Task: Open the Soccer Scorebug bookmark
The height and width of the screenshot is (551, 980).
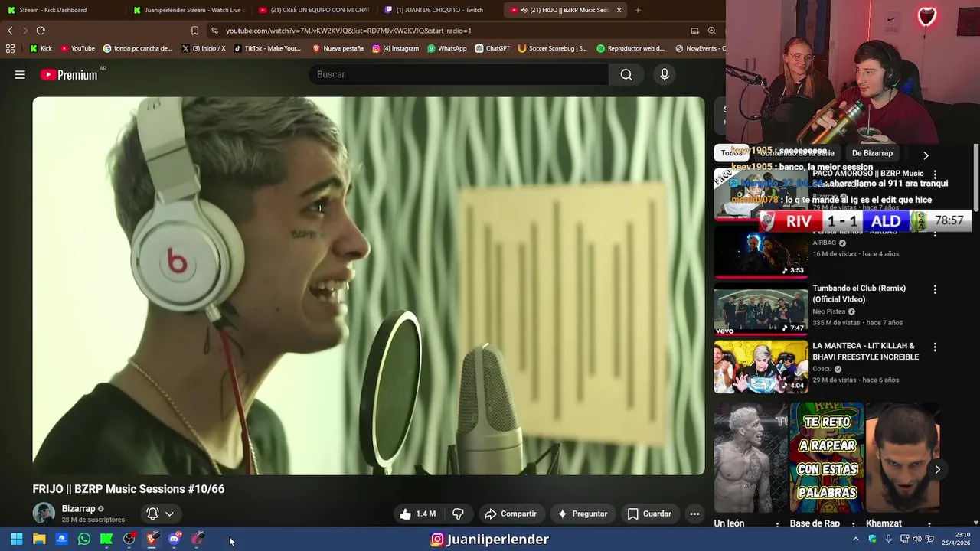Action: 553,48
